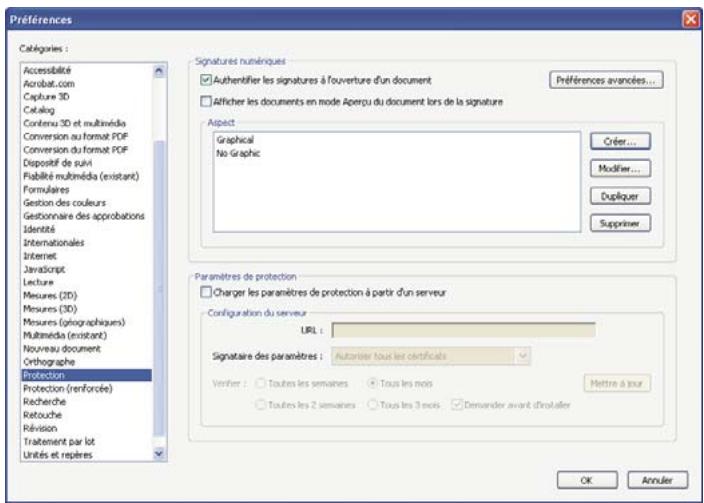704x503 pixels.
Task: Click the Créer button
Action: tap(620, 141)
